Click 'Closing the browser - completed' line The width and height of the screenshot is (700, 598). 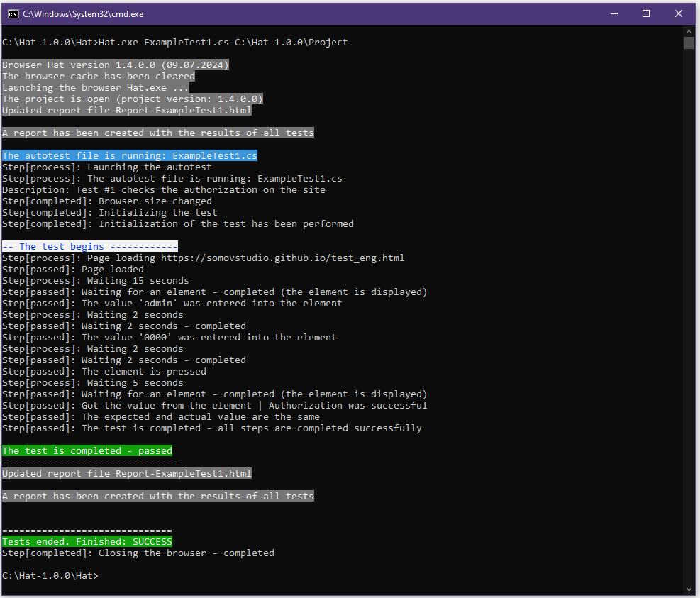tap(138, 553)
